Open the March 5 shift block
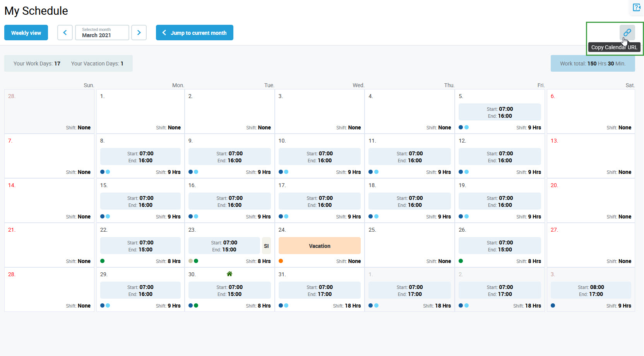 pyautogui.click(x=500, y=112)
